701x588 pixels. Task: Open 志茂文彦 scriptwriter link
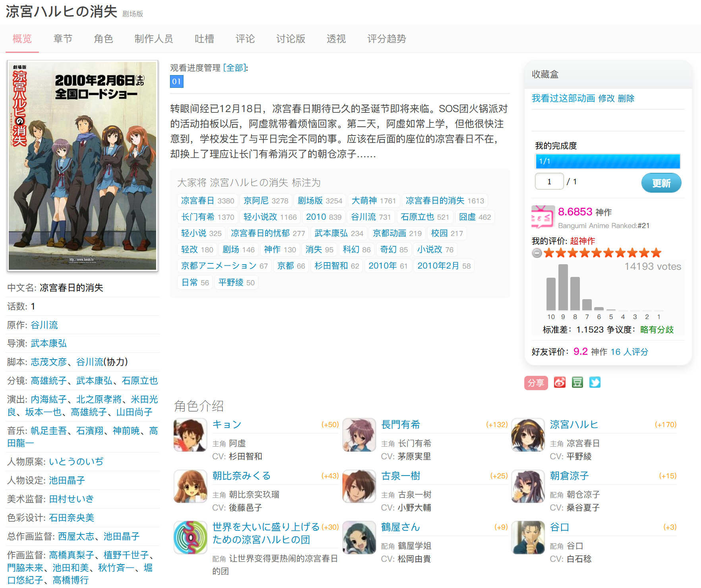pyautogui.click(x=49, y=362)
